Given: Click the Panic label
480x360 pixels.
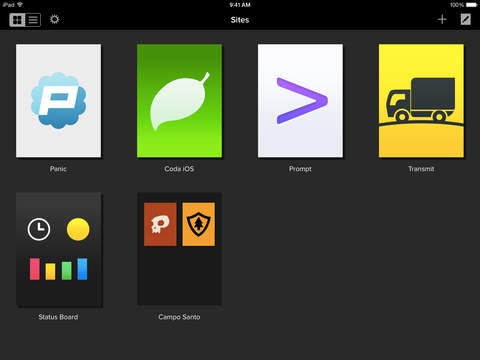Looking at the screenshot, I should [x=58, y=169].
